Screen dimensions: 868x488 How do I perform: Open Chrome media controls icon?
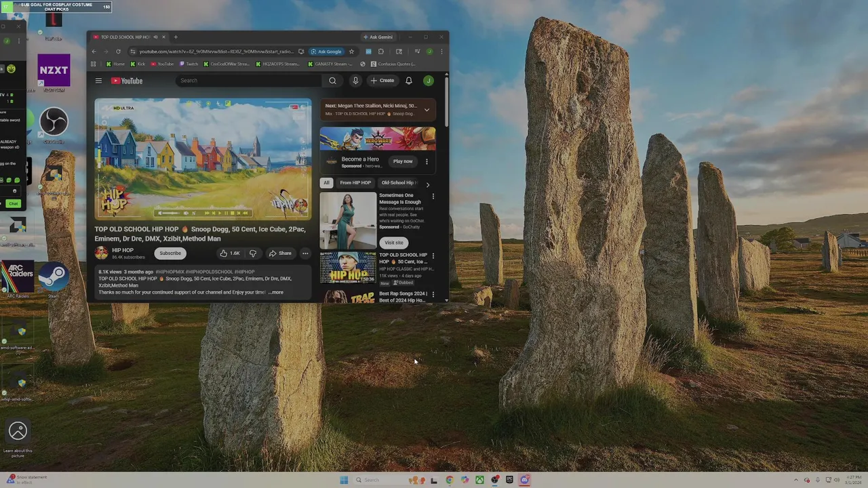(418, 52)
